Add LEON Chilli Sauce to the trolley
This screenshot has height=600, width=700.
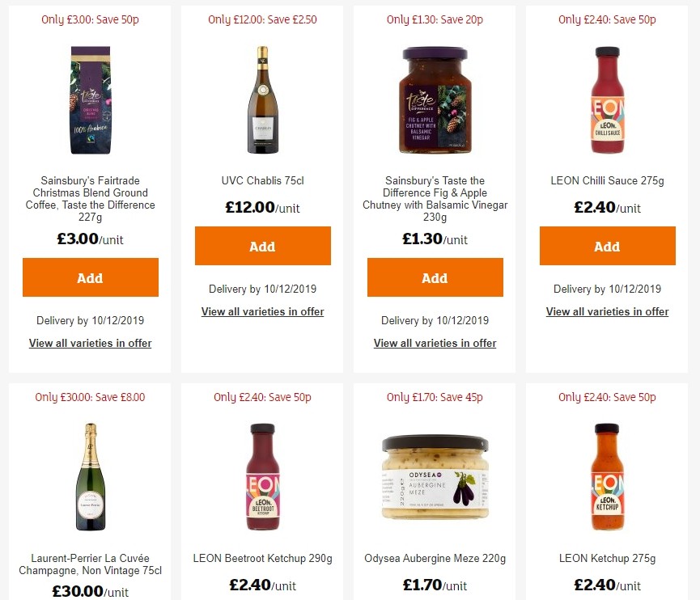[x=607, y=246]
